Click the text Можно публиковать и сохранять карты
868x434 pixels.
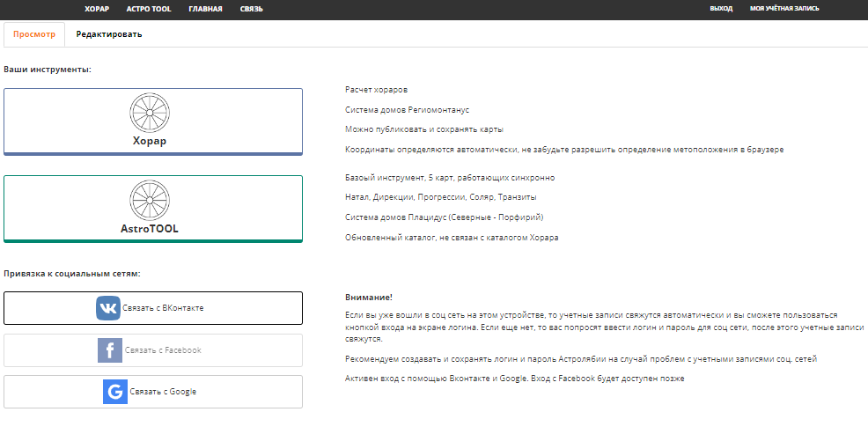(424, 129)
